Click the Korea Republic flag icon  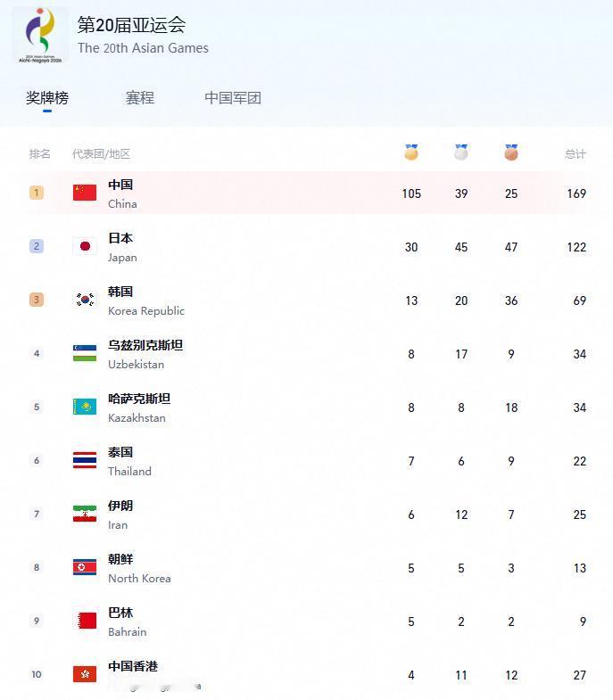pos(85,300)
